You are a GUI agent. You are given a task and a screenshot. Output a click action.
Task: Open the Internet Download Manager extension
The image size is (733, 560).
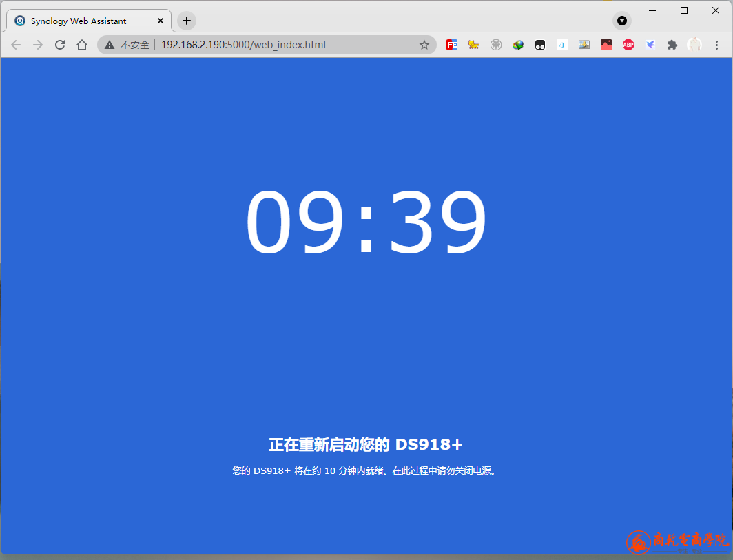pyautogui.click(x=518, y=45)
